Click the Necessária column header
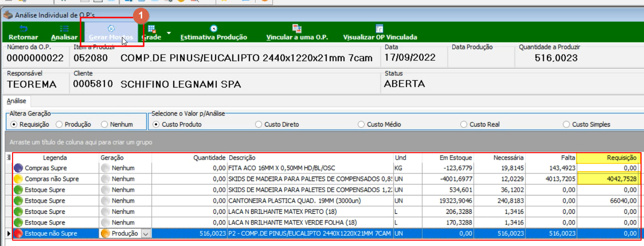The width and height of the screenshot is (644, 246). 500,158
